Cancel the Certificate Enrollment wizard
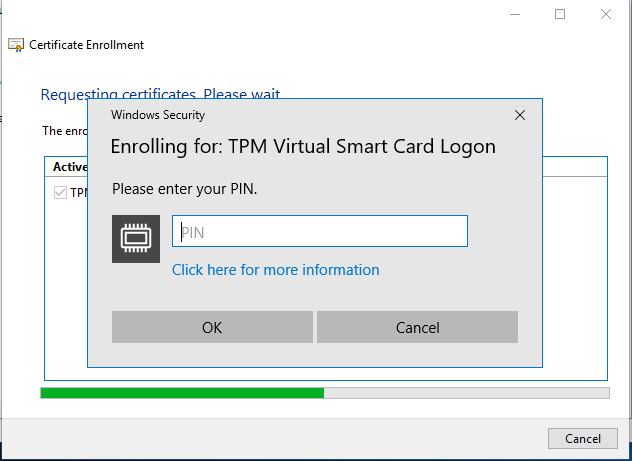Screen dimensions: 632x461 pyautogui.click(x=582, y=438)
